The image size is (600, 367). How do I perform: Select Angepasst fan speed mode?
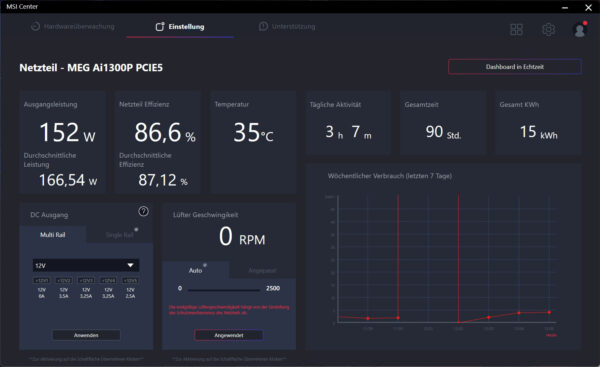coord(262,270)
